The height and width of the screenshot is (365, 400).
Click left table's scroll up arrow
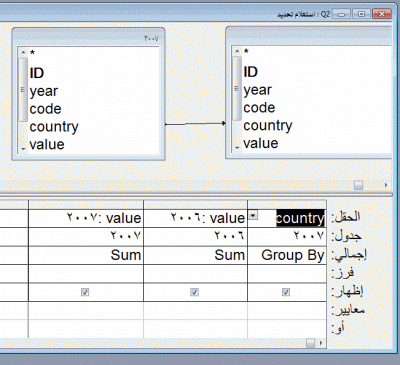click(x=23, y=52)
